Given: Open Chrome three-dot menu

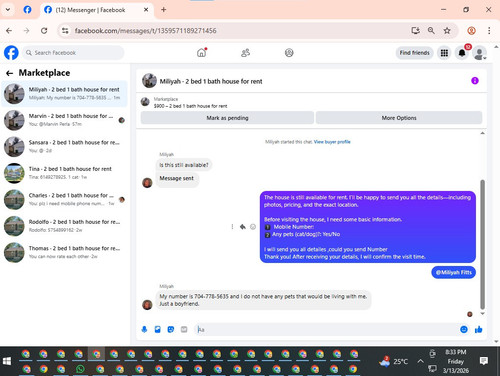Looking at the screenshot, I should [x=489, y=31].
